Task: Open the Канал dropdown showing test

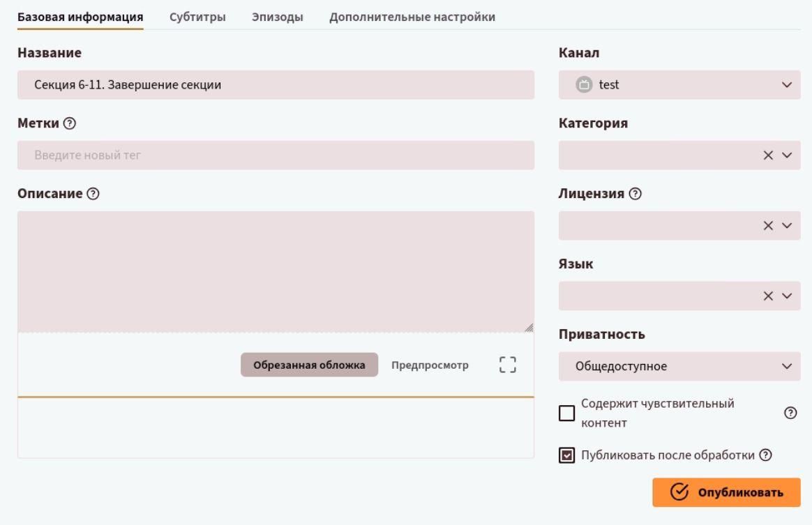Action: pos(679,85)
